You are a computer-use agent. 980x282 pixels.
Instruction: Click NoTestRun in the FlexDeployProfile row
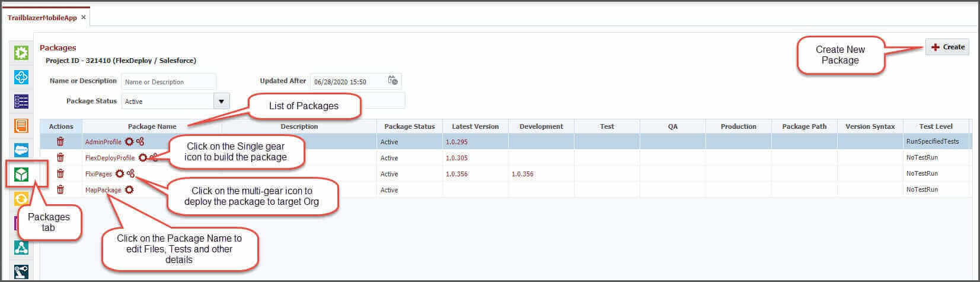click(x=922, y=157)
